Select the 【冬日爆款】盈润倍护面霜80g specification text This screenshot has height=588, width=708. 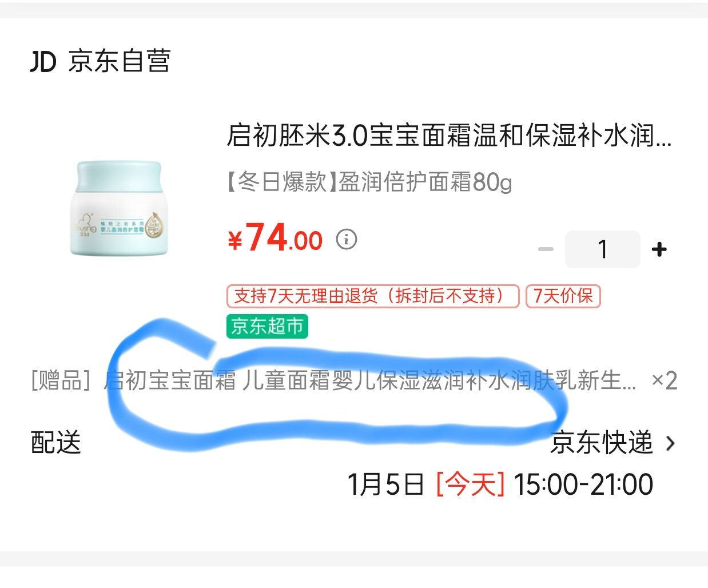(369, 182)
